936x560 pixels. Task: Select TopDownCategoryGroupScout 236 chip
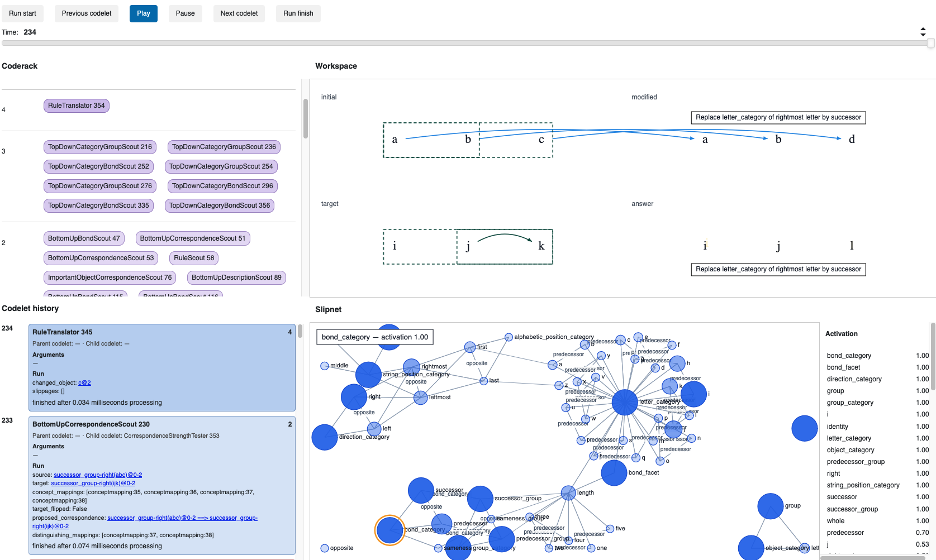[x=224, y=147]
